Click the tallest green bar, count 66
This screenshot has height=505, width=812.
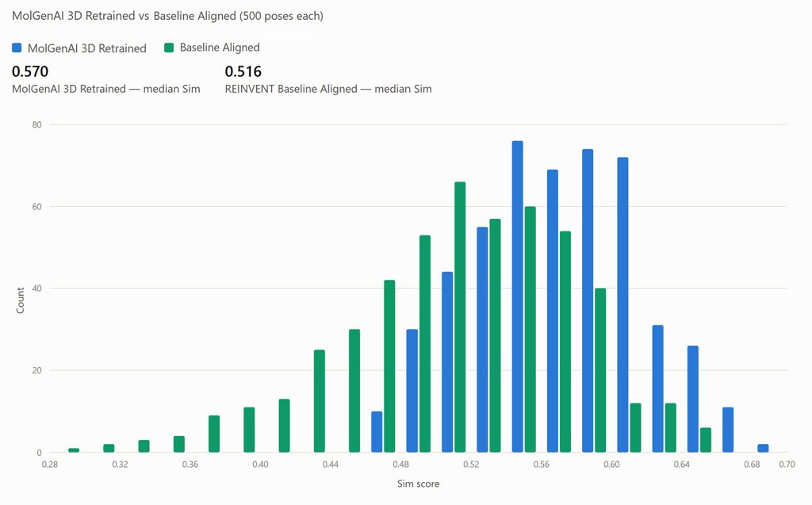point(460,317)
